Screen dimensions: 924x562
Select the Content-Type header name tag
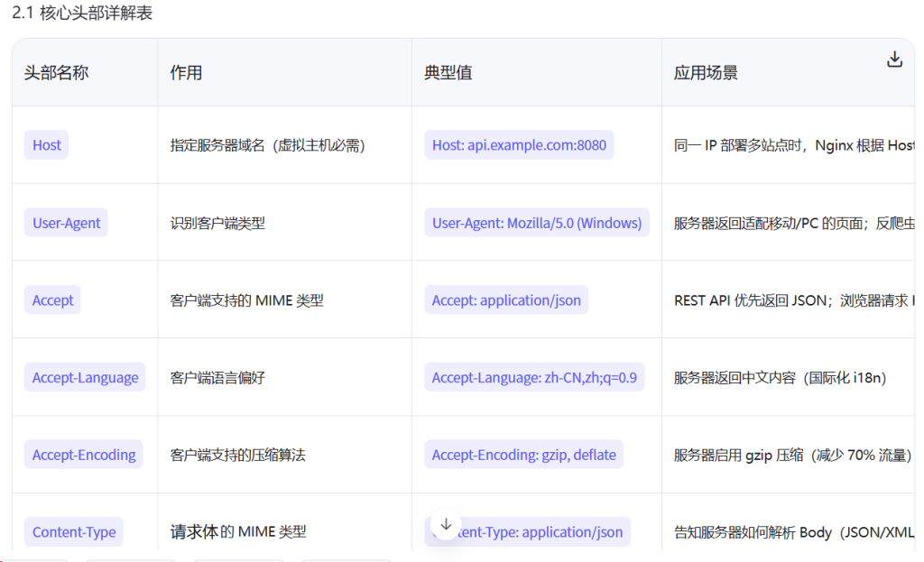coord(74,532)
